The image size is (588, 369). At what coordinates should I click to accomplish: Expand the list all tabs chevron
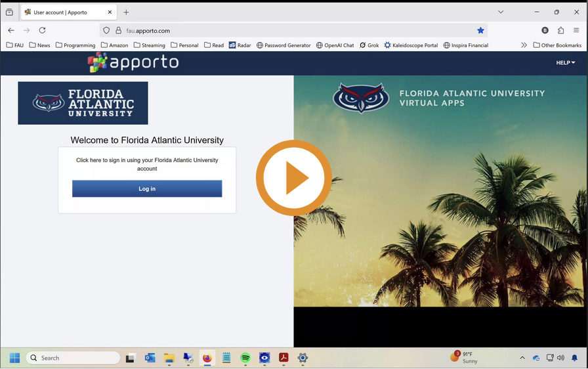tap(500, 12)
